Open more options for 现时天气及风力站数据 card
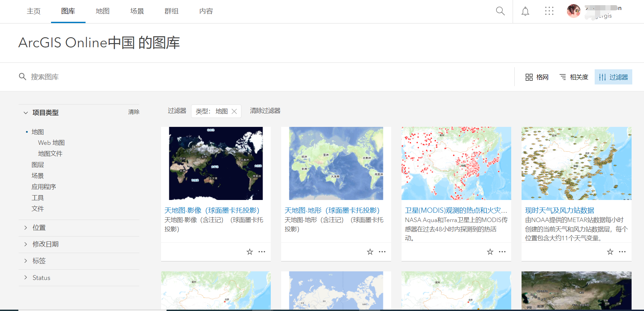 (622, 252)
